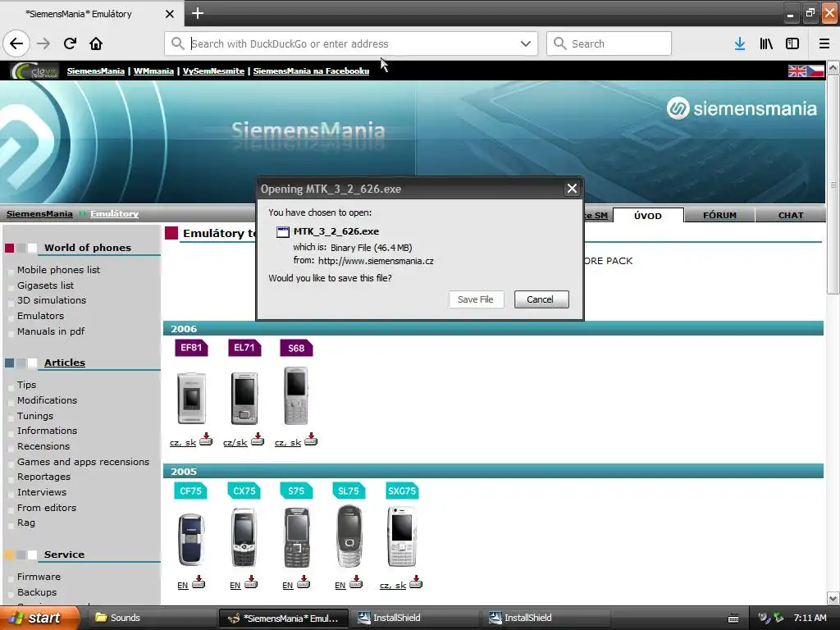Open SiemensMania na Facebooku link
Image resolution: width=840 pixels, height=630 pixels.
[311, 71]
